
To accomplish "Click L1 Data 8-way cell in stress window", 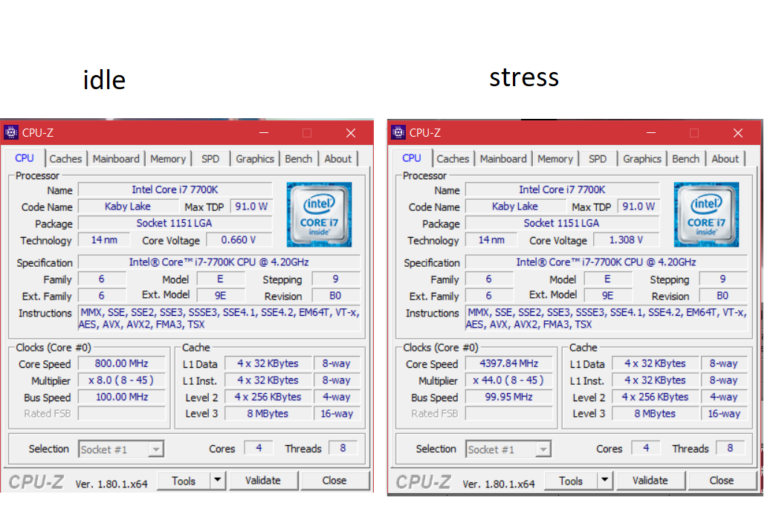I will tap(723, 363).
